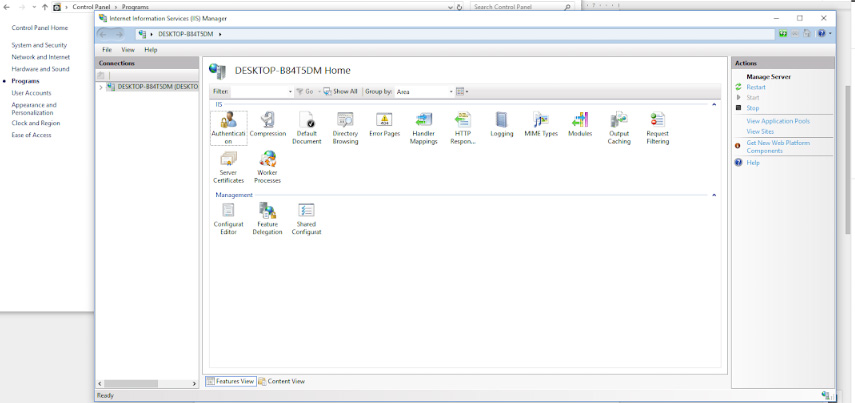Viewport: 855px width, 403px height.
Task: Click Programs breadcrumb in Control Panel address bar
Action: [x=135, y=7]
